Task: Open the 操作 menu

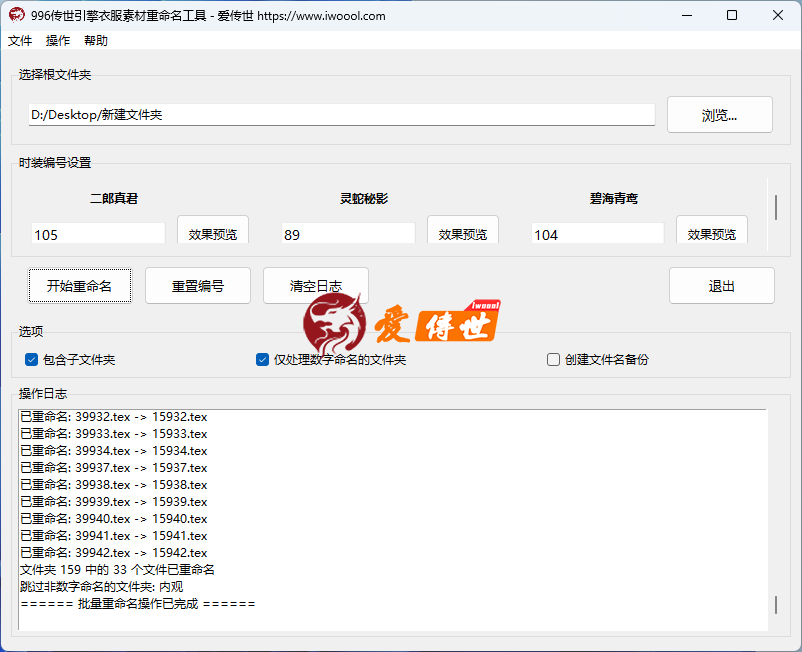Action: tap(58, 41)
